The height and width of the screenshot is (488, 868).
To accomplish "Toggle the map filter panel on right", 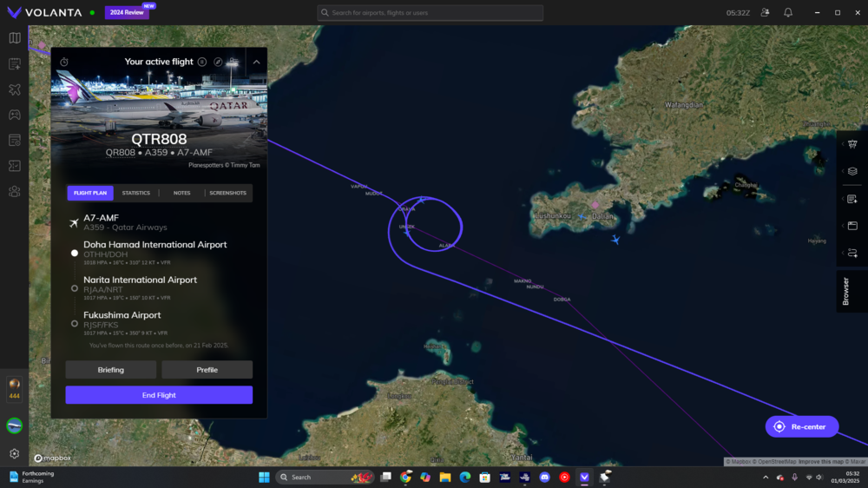I will pyautogui.click(x=852, y=144).
